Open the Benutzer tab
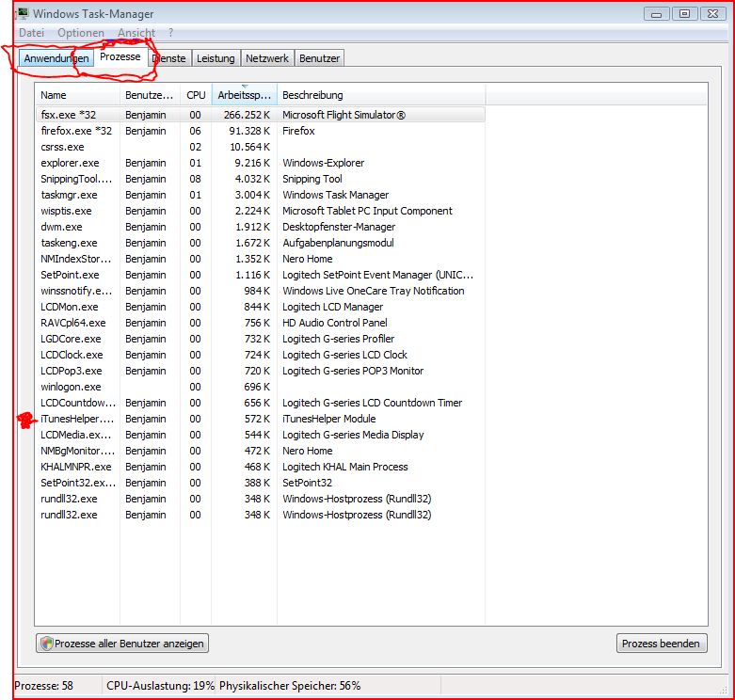This screenshot has height=700, width=735. point(320,58)
